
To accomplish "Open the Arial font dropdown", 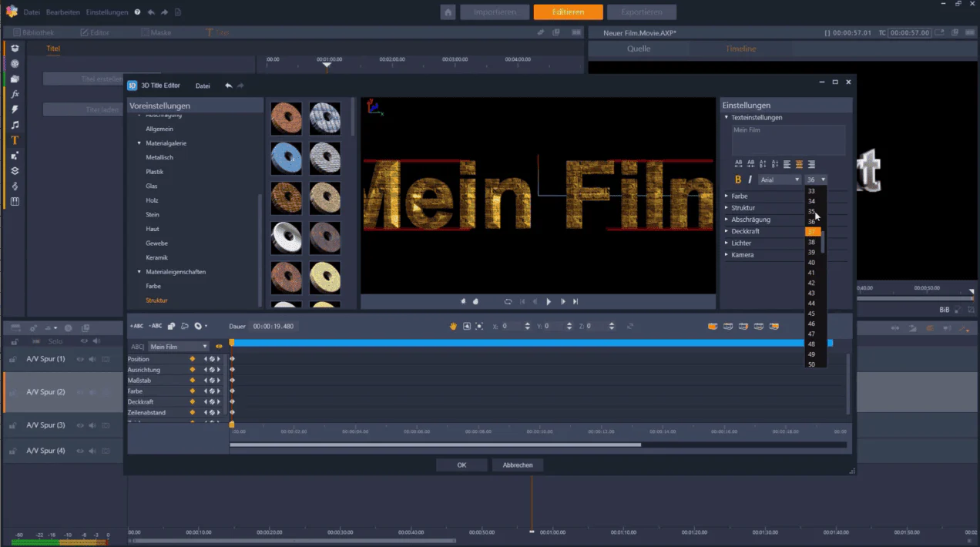I will click(x=780, y=180).
